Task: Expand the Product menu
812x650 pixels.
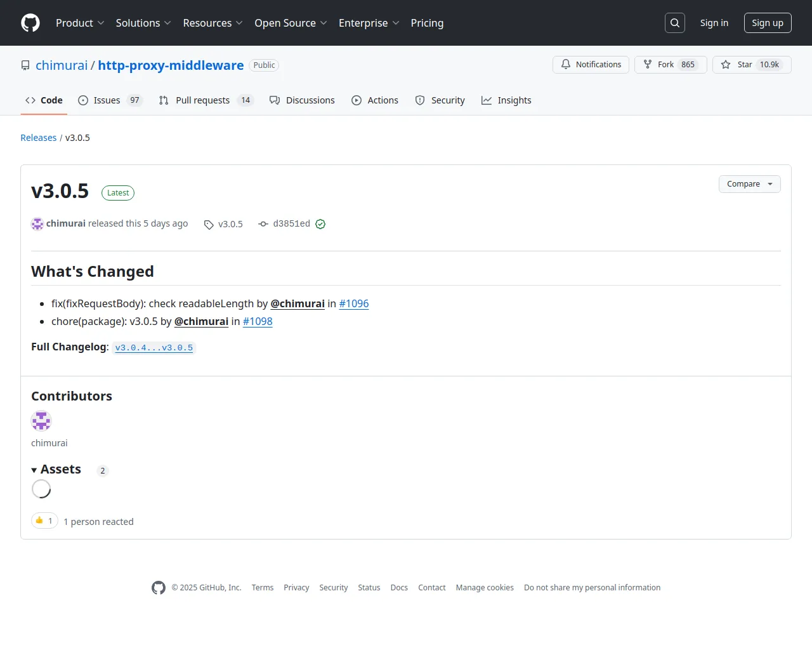Action: click(80, 23)
